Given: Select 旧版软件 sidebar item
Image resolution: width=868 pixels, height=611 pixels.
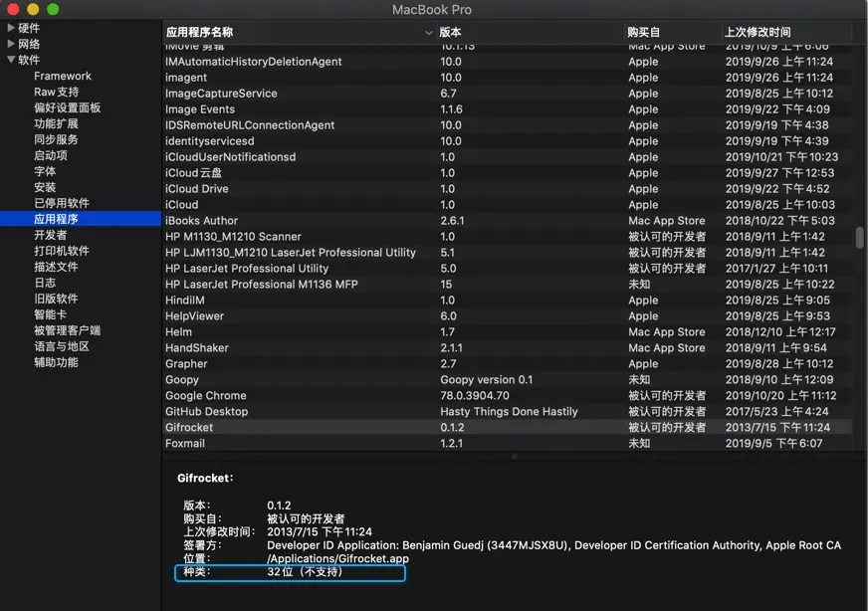Looking at the screenshot, I should [56, 299].
